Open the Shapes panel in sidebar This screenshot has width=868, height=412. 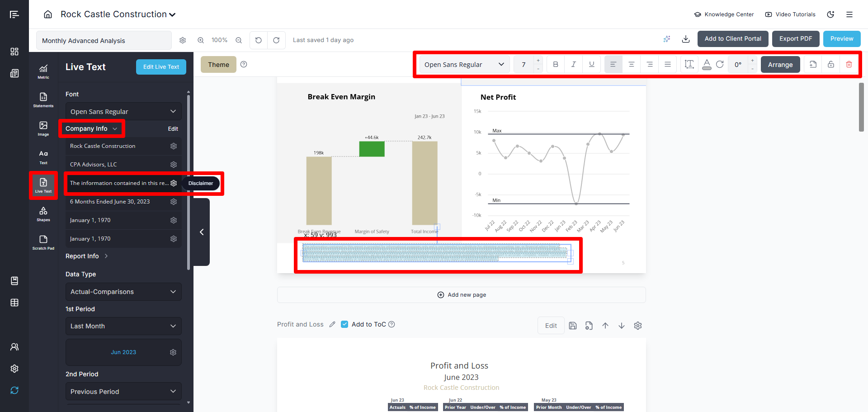(43, 214)
